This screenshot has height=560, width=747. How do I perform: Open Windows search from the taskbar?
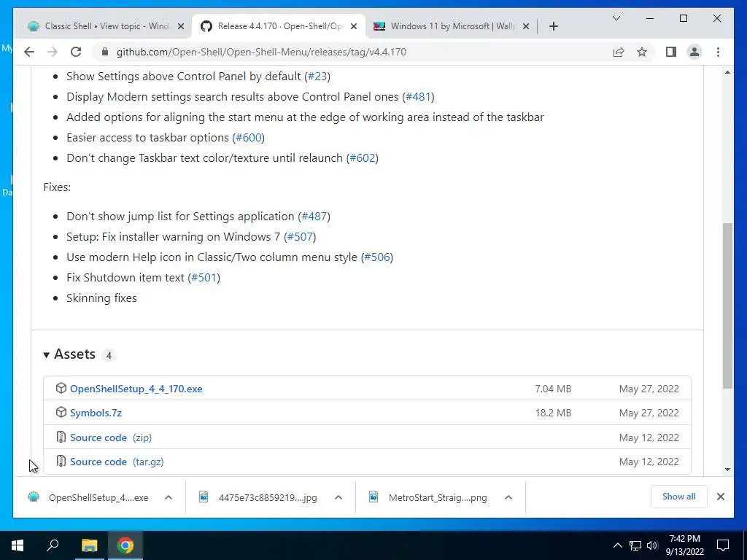[53, 545]
